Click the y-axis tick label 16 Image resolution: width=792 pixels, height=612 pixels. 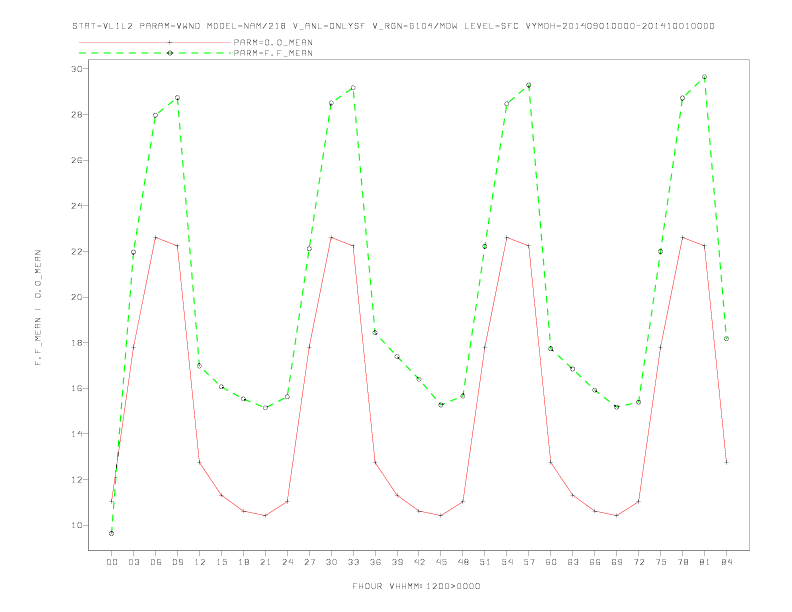tap(77, 388)
